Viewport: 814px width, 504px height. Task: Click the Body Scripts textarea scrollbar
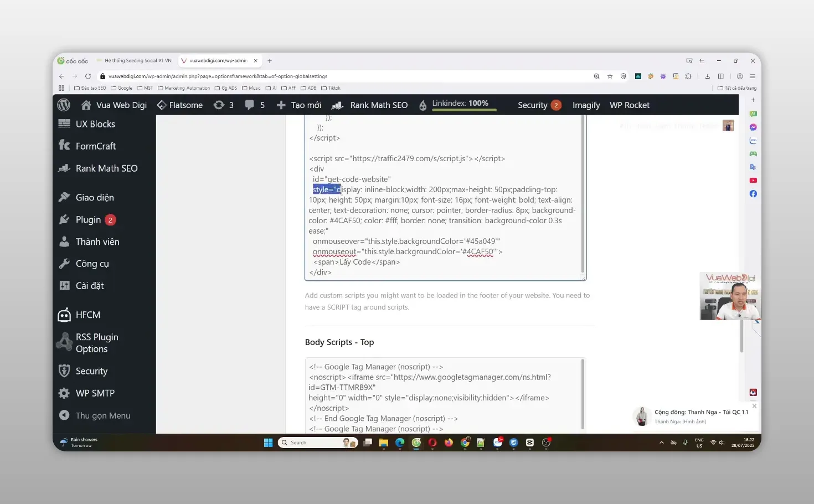click(x=583, y=394)
